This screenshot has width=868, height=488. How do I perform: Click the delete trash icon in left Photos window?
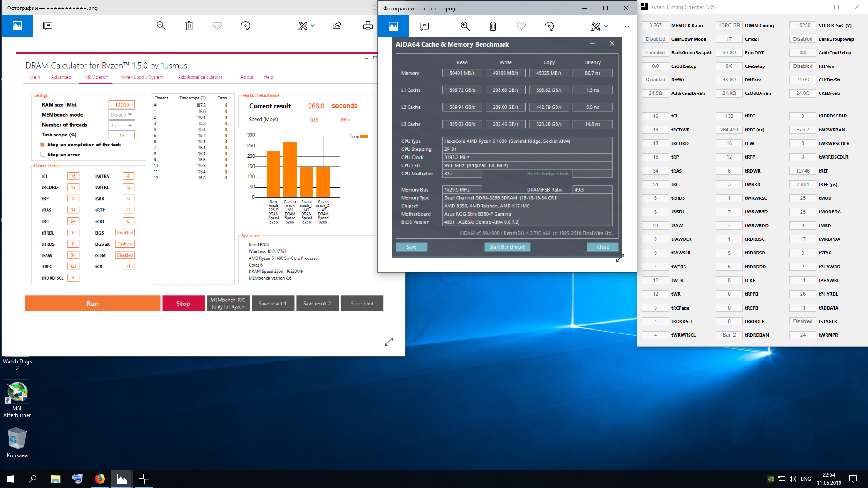coord(189,26)
